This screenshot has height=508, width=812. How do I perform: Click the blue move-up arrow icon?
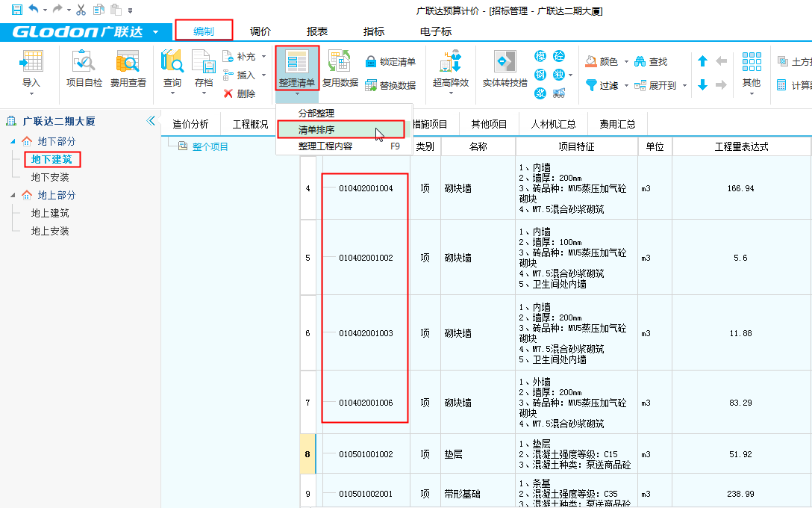pos(702,62)
